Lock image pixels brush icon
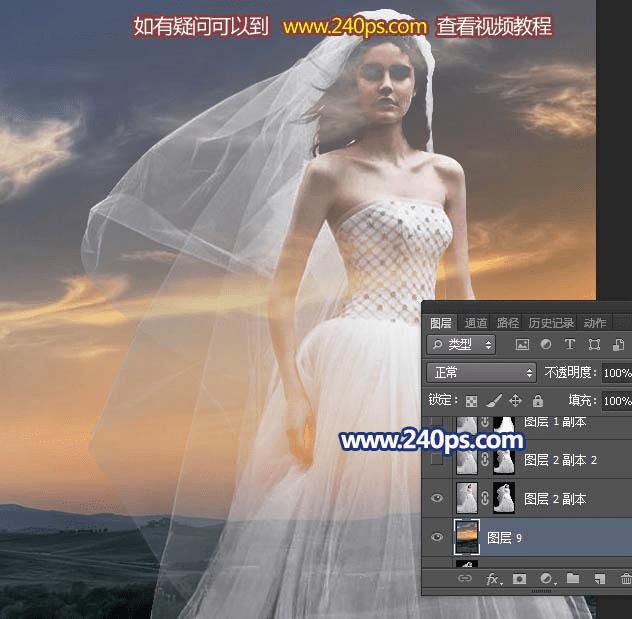This screenshot has height=619, width=632. tap(494, 401)
